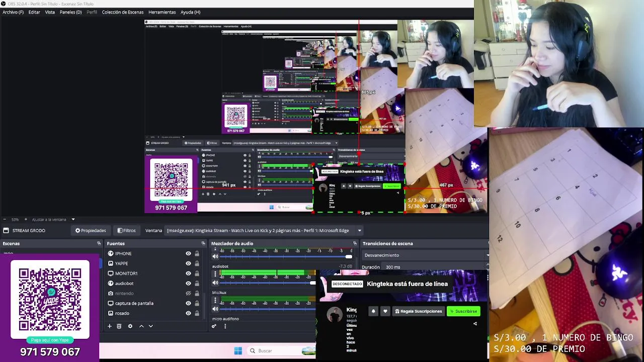This screenshot has height=362, width=644.
Task: Click the green Suscribirse button
Action: click(x=463, y=311)
